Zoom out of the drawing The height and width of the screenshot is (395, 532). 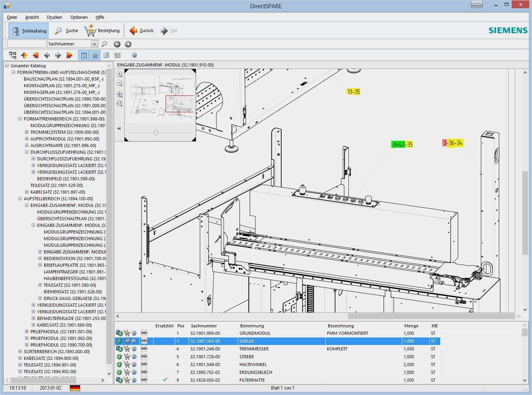click(120, 83)
